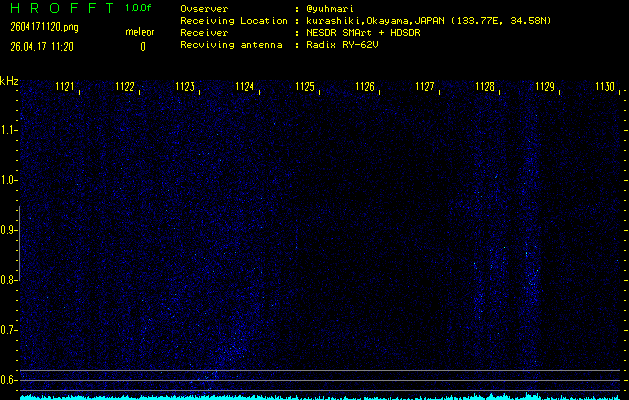Click the 1128 time marker
Image resolution: width=629 pixels, height=400 pixels.
(x=485, y=87)
